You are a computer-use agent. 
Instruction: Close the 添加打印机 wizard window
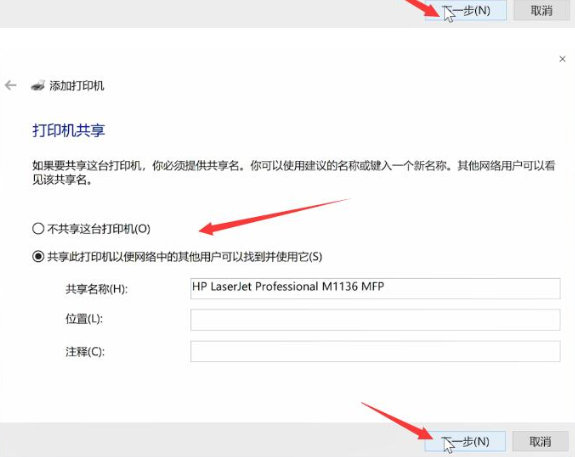coord(562,59)
